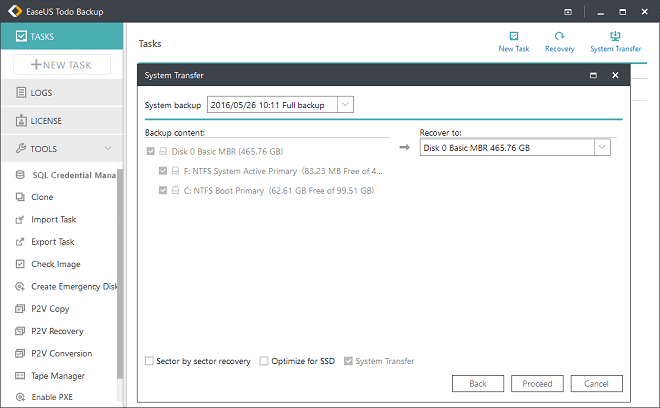Click the Tools wrench icon
Screen dimensions: 660x408
21,148
